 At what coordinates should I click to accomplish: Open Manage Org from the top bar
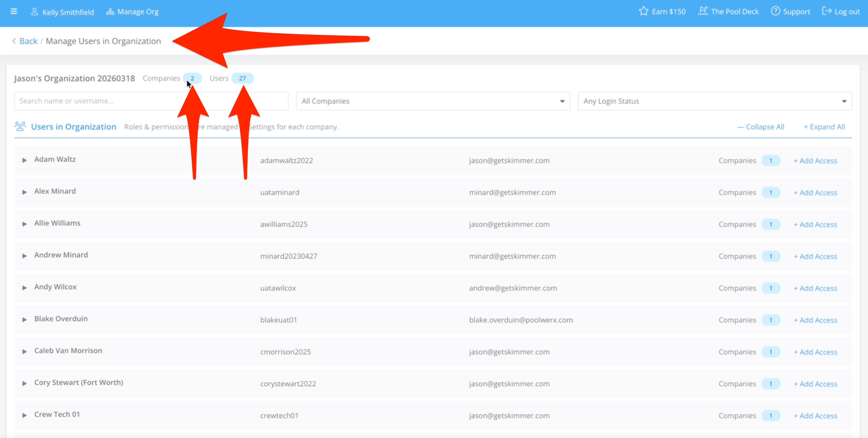(x=132, y=12)
